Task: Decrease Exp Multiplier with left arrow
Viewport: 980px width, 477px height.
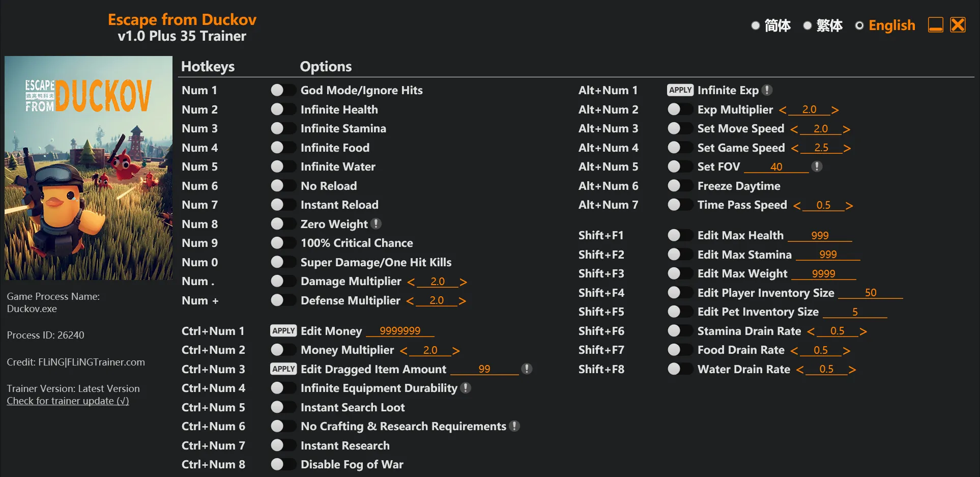Action: click(x=783, y=110)
